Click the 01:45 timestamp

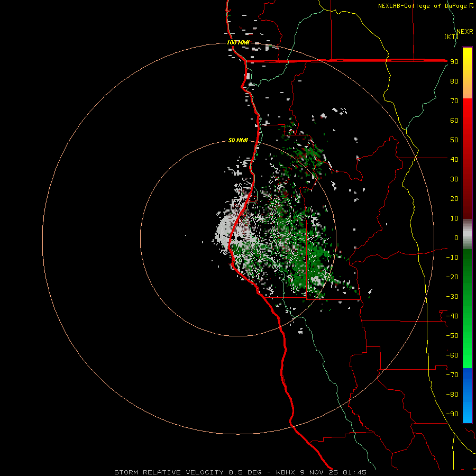pos(354,472)
